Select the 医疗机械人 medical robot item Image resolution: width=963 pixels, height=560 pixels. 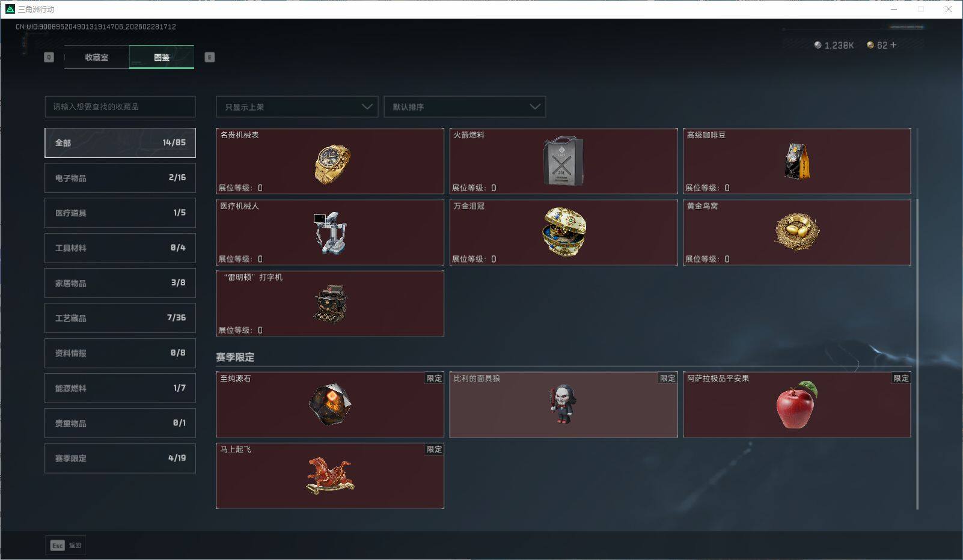[330, 233]
